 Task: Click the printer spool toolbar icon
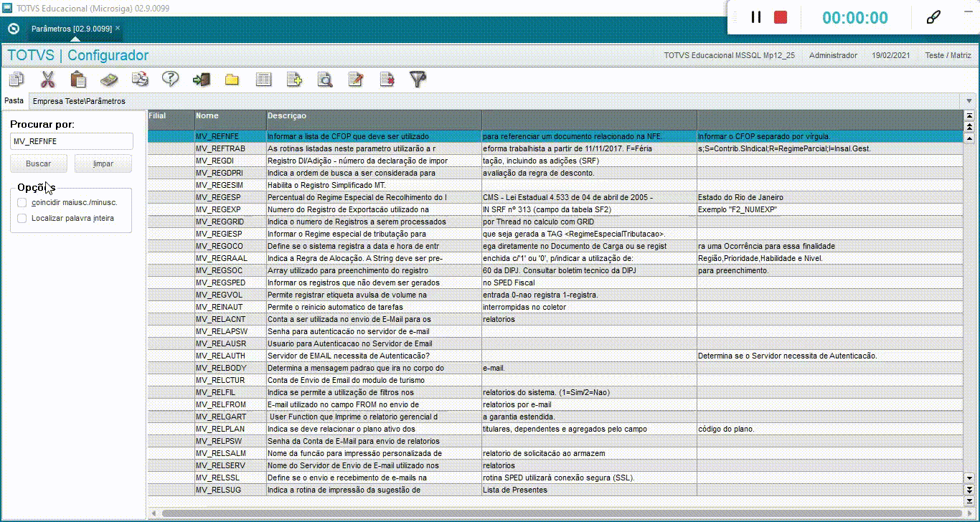pyautogui.click(x=140, y=80)
